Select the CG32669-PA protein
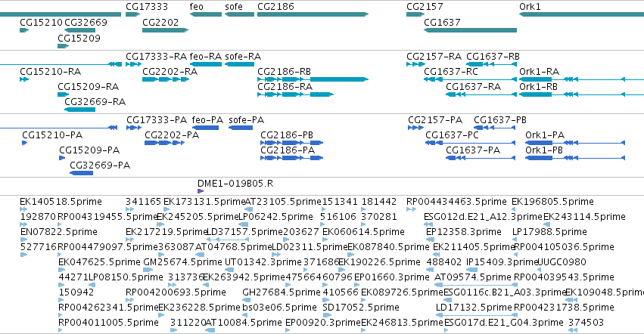Screen dimensions: 644x334 (81, 173)
